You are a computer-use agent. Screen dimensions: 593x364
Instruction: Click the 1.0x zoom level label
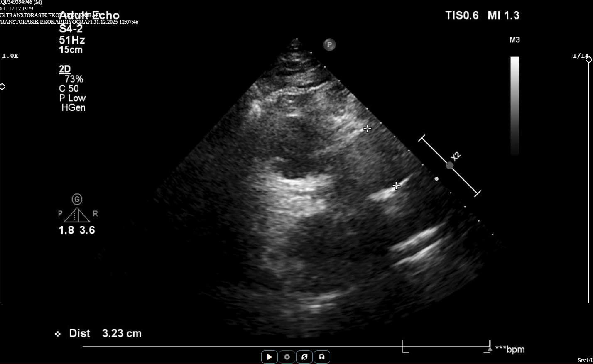[10, 56]
